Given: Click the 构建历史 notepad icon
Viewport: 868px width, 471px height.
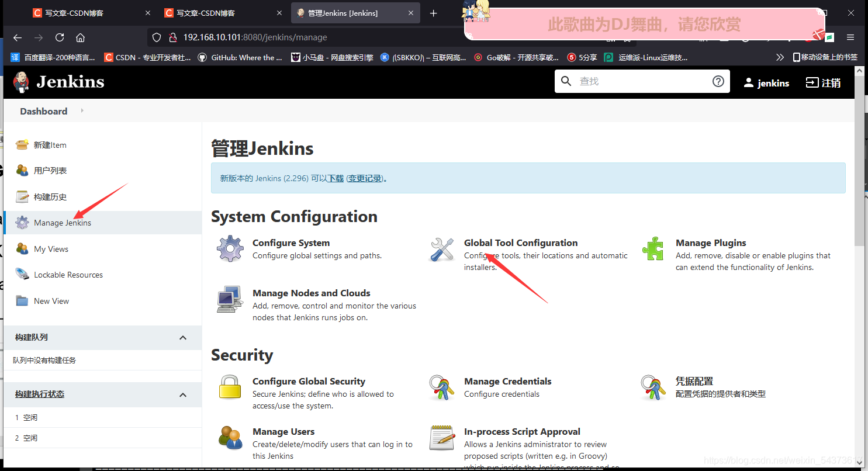Looking at the screenshot, I should [22, 197].
